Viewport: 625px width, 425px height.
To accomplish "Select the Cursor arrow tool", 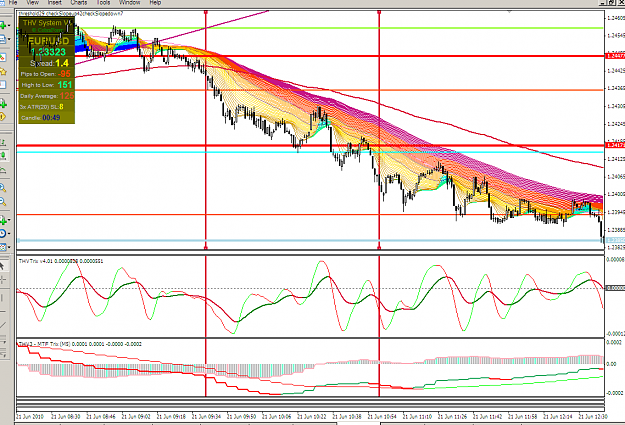I will 2,266.
